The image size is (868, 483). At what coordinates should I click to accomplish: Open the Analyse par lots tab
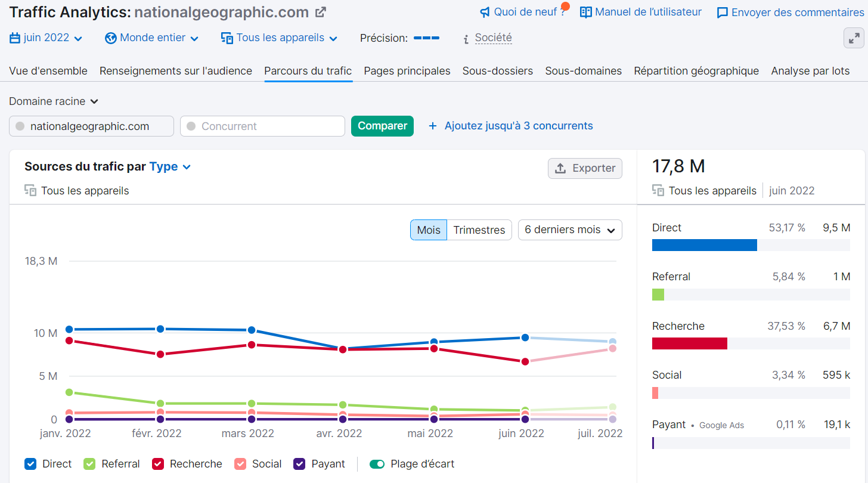[810, 71]
